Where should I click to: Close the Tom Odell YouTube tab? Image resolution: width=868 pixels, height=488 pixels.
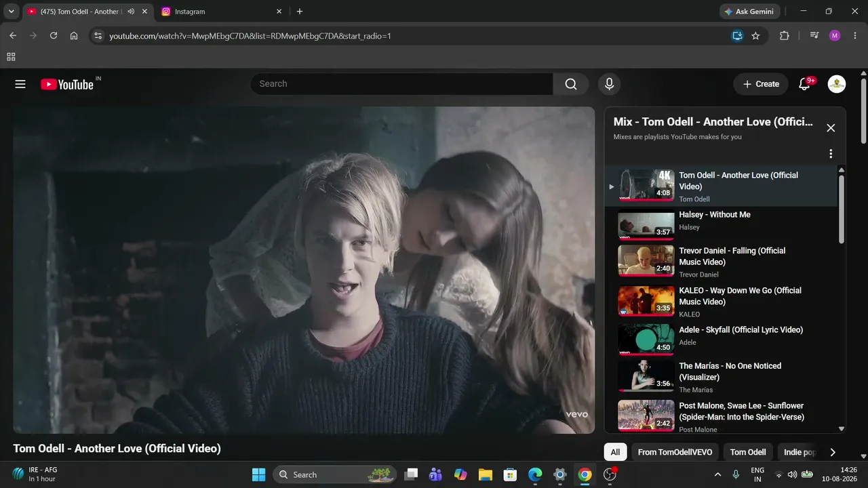144,12
